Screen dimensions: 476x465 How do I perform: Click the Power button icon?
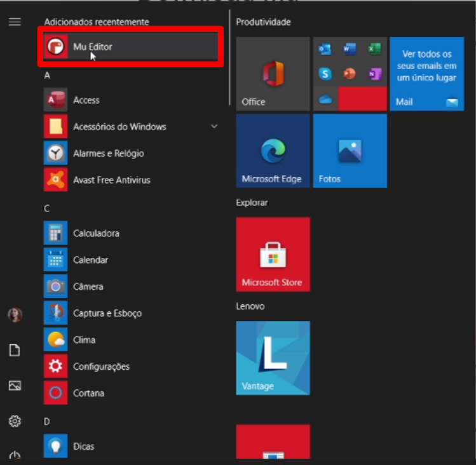click(15, 455)
